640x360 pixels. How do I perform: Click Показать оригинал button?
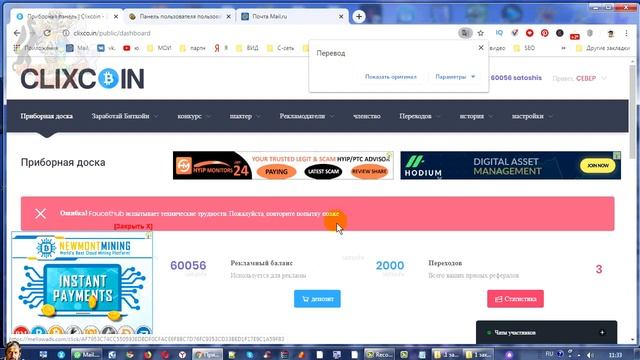391,77
